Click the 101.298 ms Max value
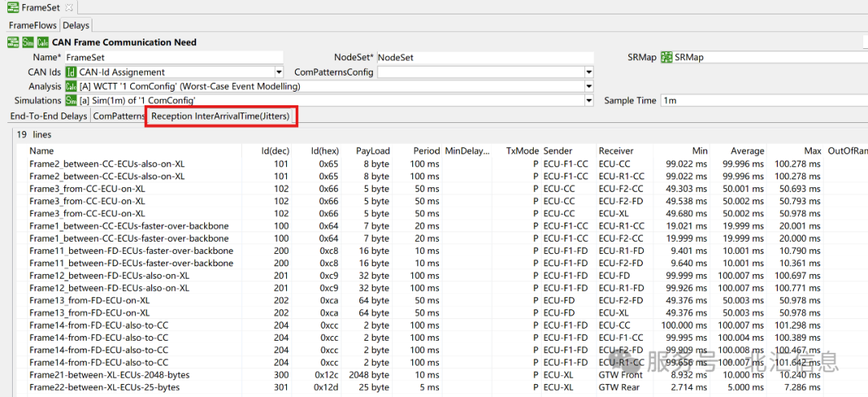868x397 pixels. point(797,325)
